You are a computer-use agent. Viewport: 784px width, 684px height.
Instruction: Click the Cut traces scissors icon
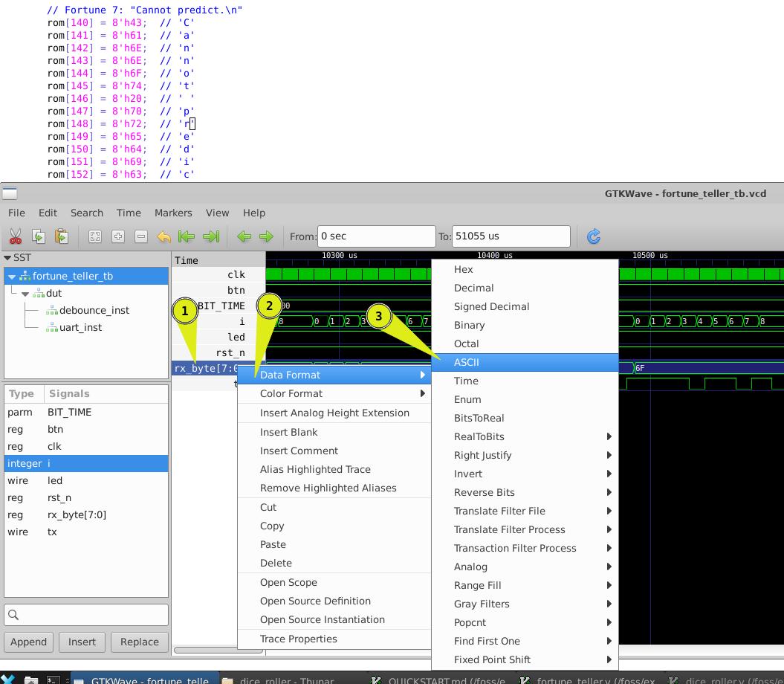[15, 236]
